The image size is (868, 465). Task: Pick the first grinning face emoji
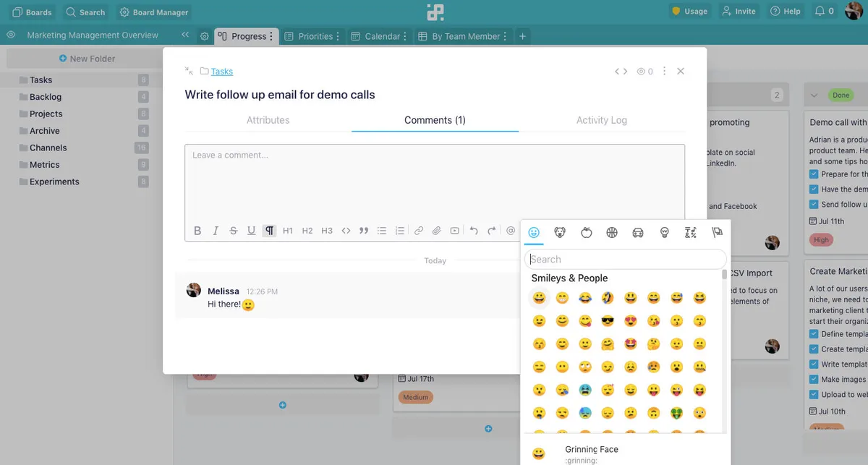[539, 297]
